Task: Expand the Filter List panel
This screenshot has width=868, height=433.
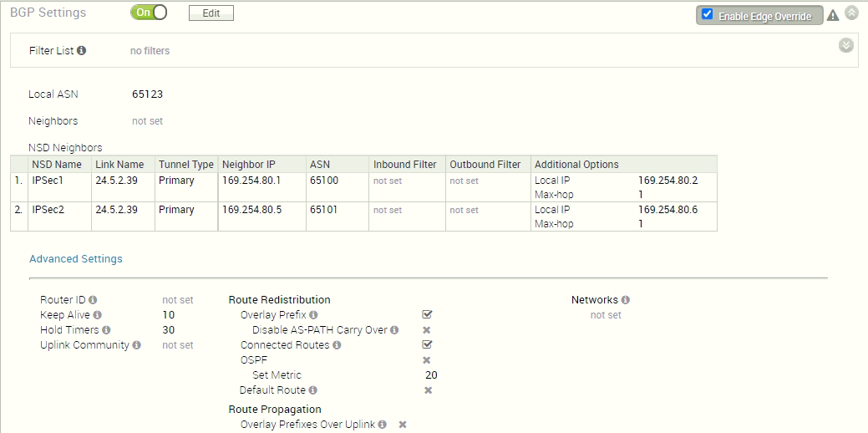Action: click(x=846, y=45)
